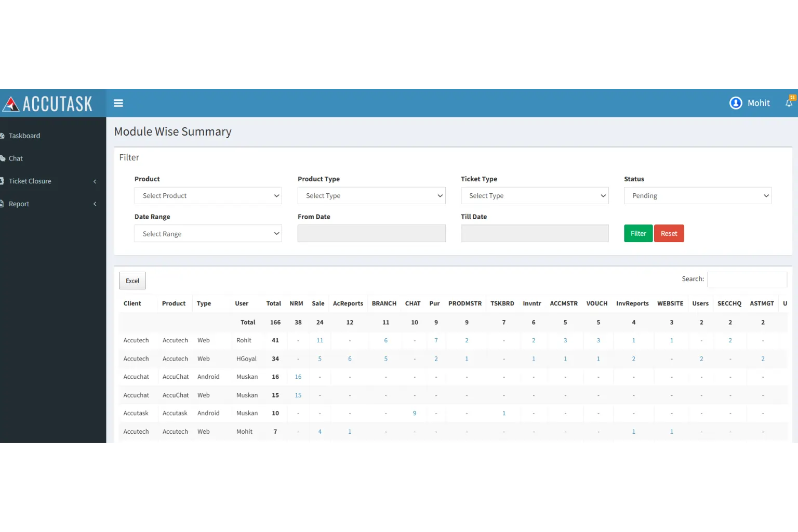Open Rohit's Sale count 11 link
The height and width of the screenshot is (532, 798).
(x=320, y=340)
